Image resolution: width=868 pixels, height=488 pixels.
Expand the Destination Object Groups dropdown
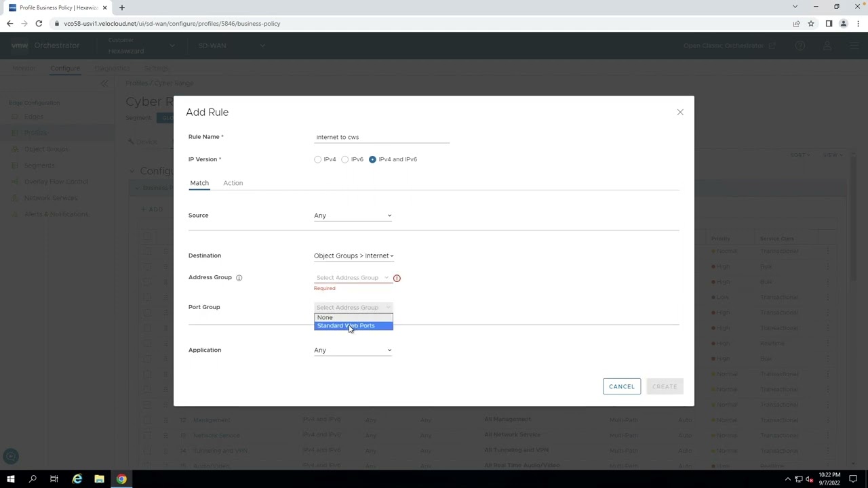[x=353, y=256]
